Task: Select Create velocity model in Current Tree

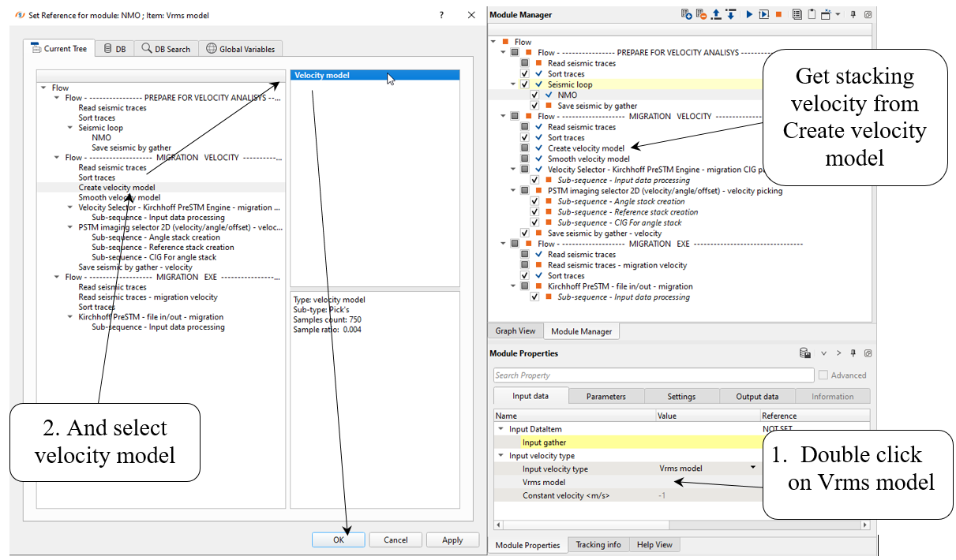Action: click(116, 188)
